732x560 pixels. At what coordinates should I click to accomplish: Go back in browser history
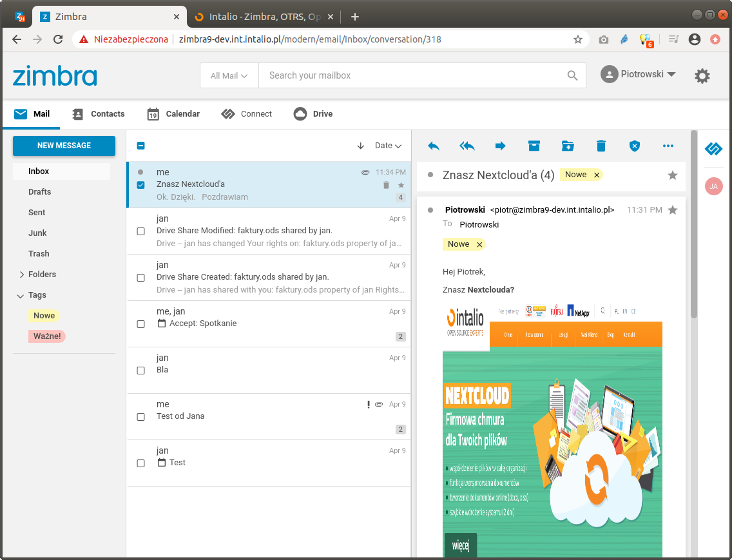(17, 39)
